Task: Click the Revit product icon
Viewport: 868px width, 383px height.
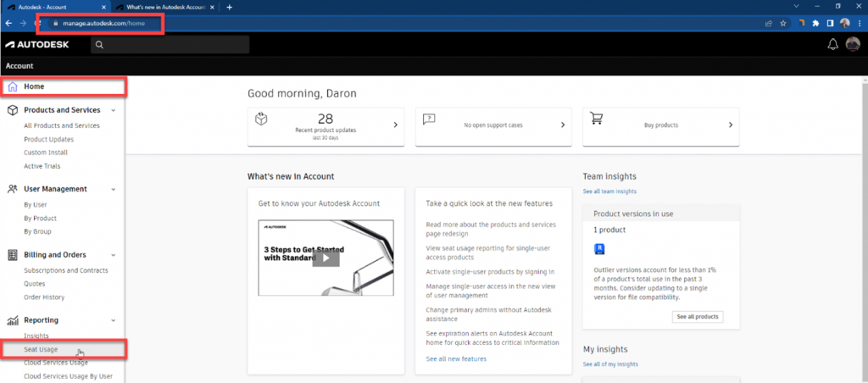Action: (599, 250)
